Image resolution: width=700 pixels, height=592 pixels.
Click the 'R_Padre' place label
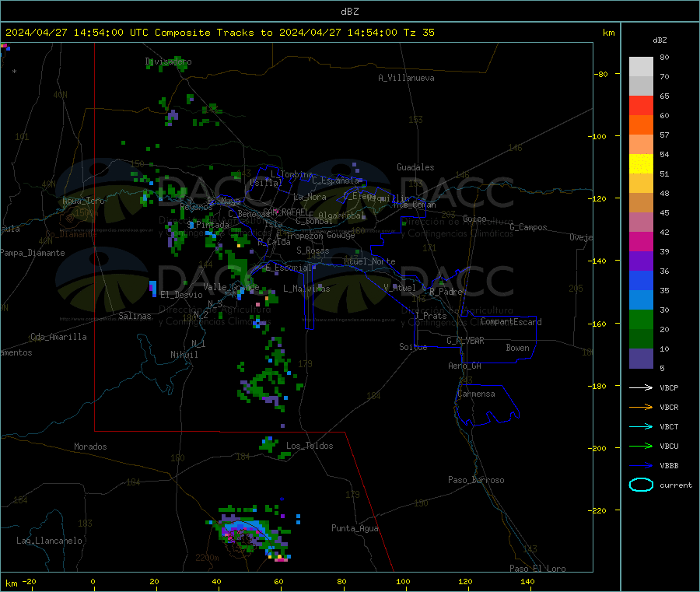(446, 292)
